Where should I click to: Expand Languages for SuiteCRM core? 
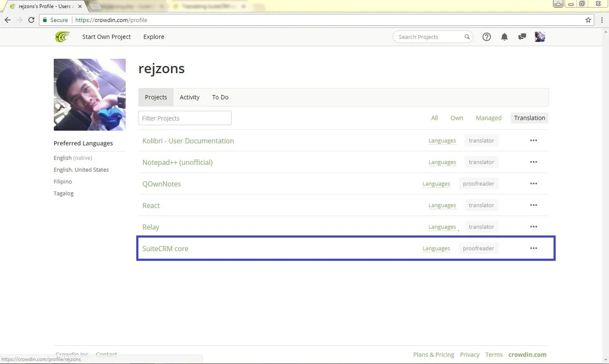(x=436, y=249)
